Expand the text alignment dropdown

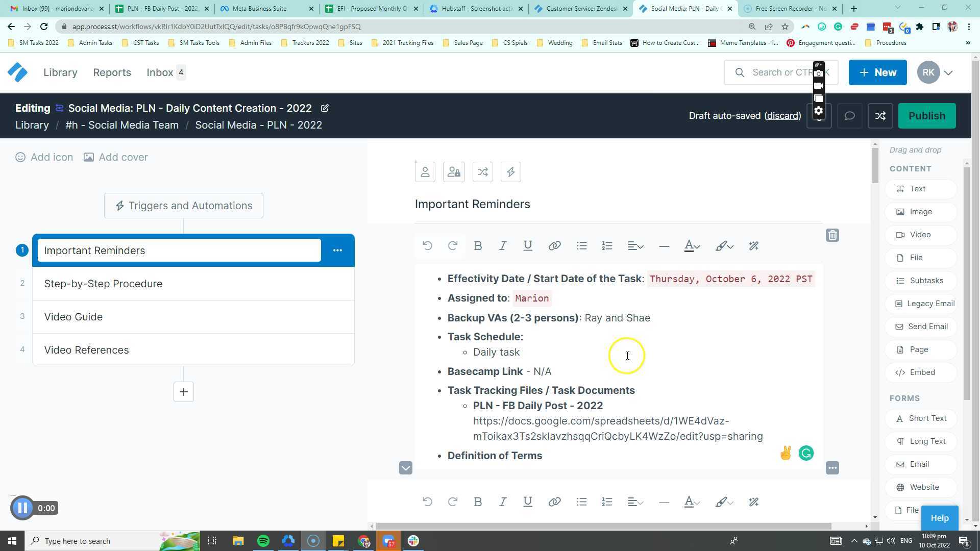coord(635,246)
